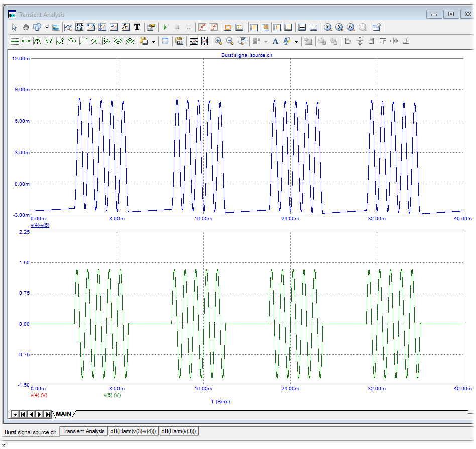Select horizontal tag measurement tool
The height and width of the screenshot is (449, 476).
[91, 27]
